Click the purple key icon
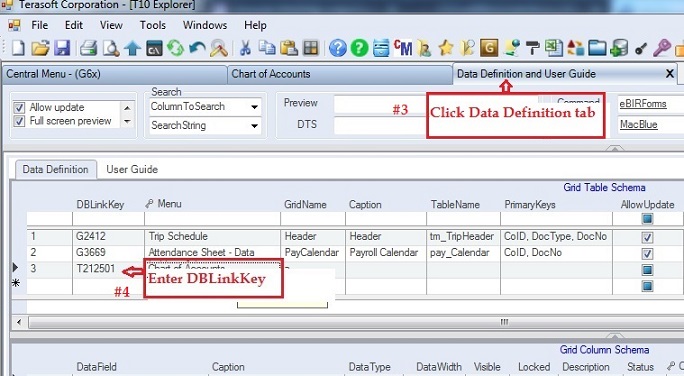Image resolution: width=684 pixels, height=376 pixels. click(662, 48)
